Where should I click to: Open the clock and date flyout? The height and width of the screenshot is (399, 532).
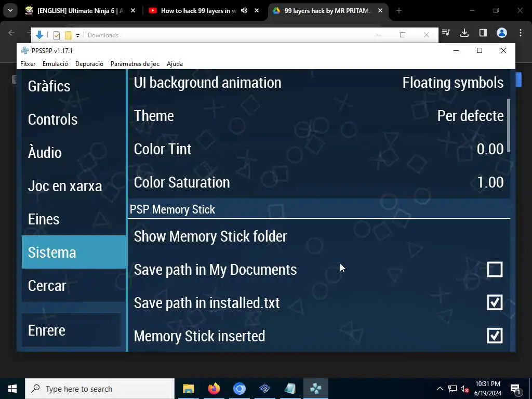pos(488,389)
